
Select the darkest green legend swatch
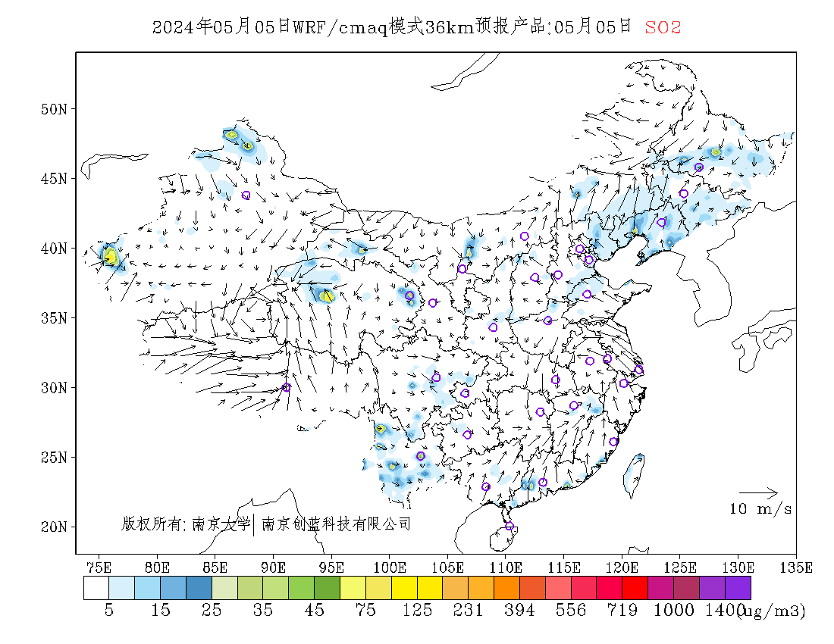(x=327, y=588)
